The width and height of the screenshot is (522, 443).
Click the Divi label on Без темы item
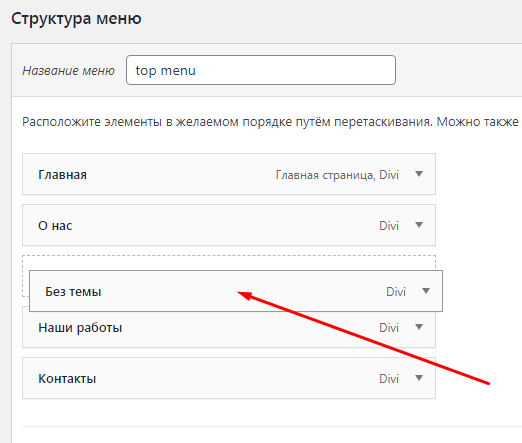[x=396, y=292]
